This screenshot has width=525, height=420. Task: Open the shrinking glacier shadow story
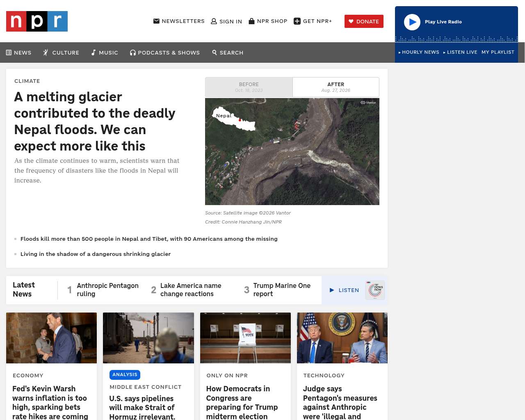pos(96,254)
